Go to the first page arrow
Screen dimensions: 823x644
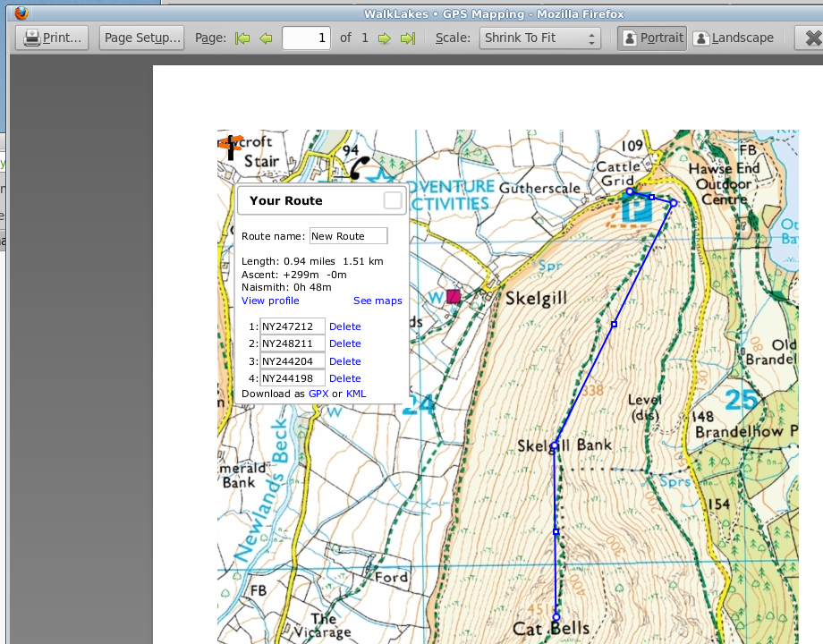pos(242,38)
